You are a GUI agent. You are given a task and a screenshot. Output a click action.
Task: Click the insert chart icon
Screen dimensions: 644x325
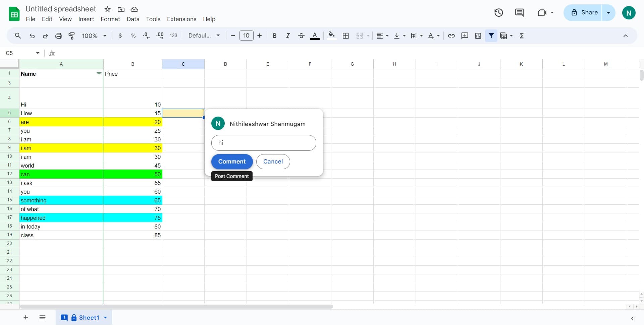(478, 36)
